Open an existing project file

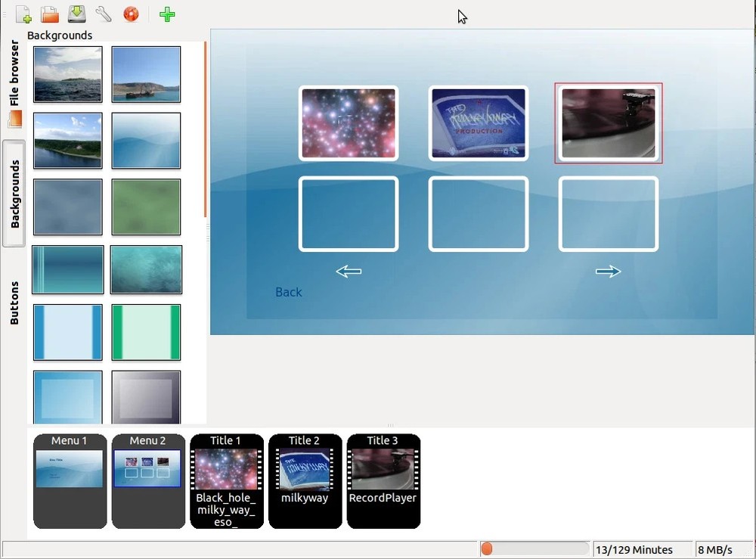click(x=50, y=13)
